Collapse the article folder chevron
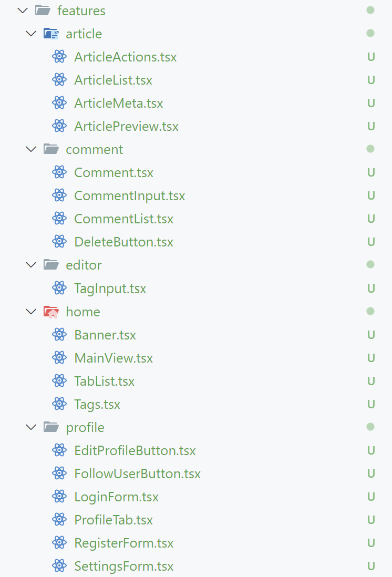 [30, 34]
